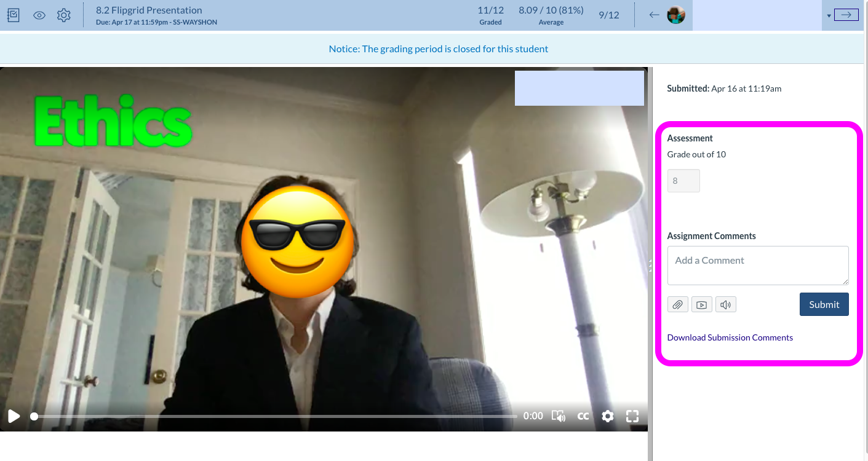
Task: Open SpeedGrader settings with the gear icon
Action: [63, 15]
